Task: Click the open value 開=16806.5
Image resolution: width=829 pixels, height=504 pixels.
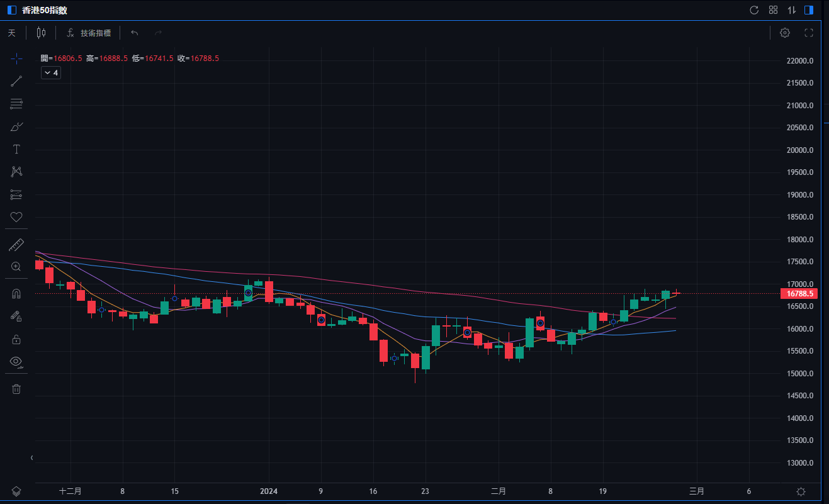Action: [x=62, y=58]
